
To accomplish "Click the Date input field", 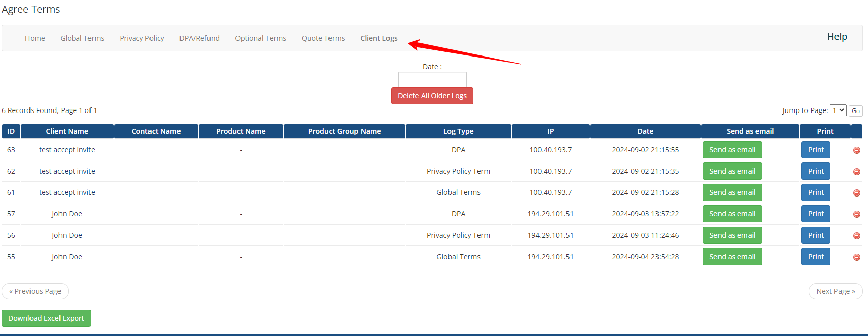I will [x=432, y=79].
